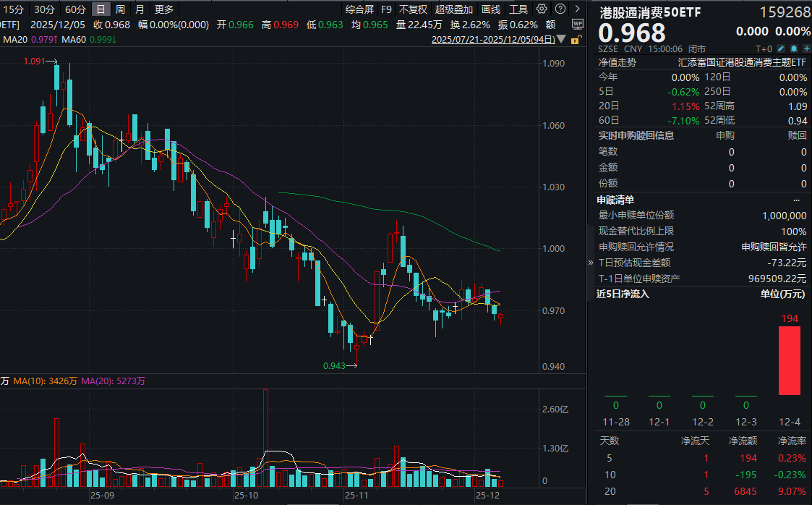The image size is (812, 505).
Task: Open the 更多 timeframe options
Action: pyautogui.click(x=164, y=9)
